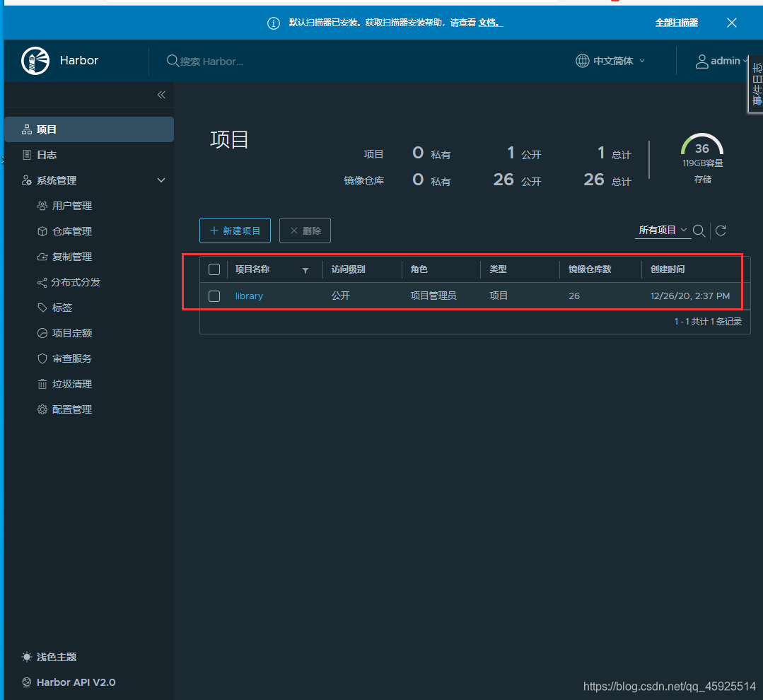The image size is (763, 700).
Task: Click the refresh project list icon
Action: coord(721,231)
